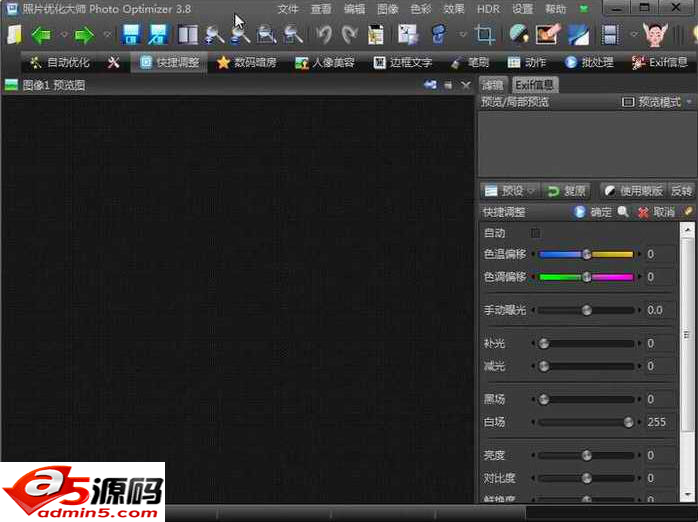The height and width of the screenshot is (522, 698).
Task: Save image with the blue floppy disk icon
Action: pos(131,35)
